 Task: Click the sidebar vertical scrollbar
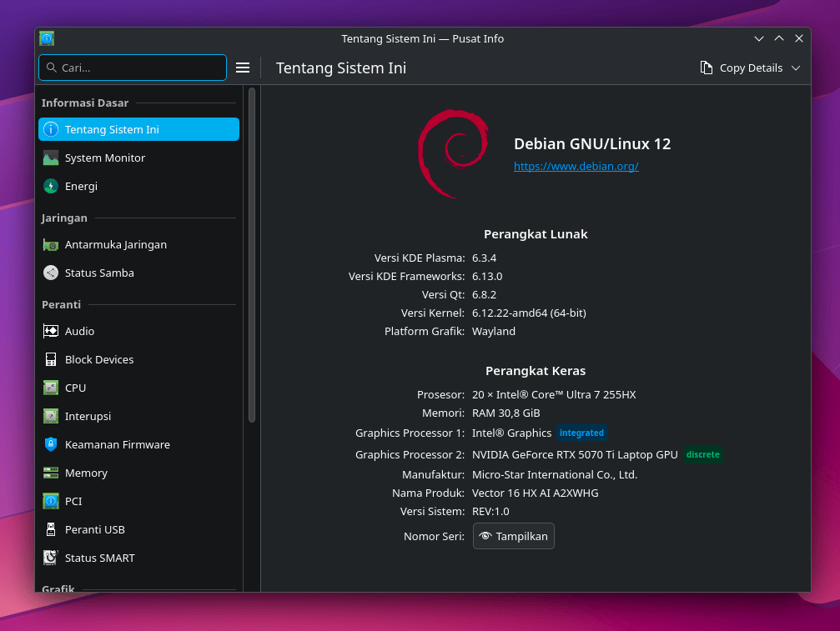click(252, 255)
